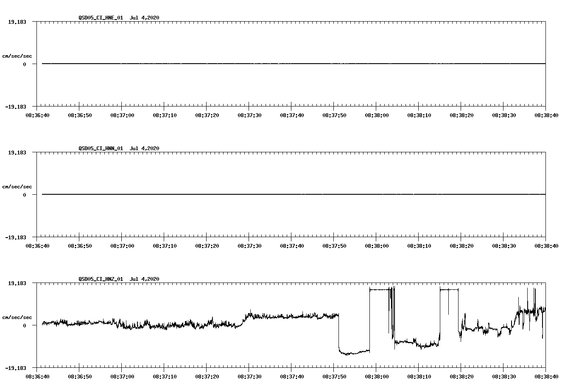Viewport: 576px width, 392px height.
Task: Click time label 08:37:40 under HNN plot
Action: [292, 246]
